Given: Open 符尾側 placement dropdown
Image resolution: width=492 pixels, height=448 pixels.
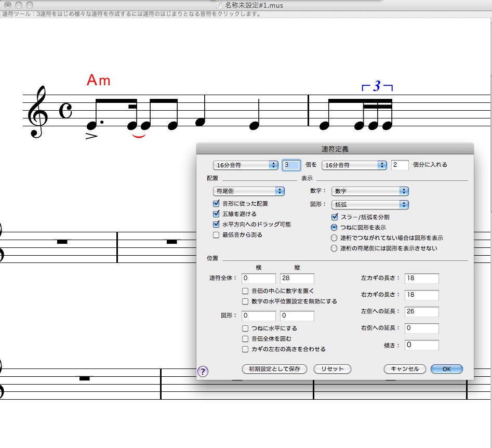Looking at the screenshot, I should click(x=248, y=191).
